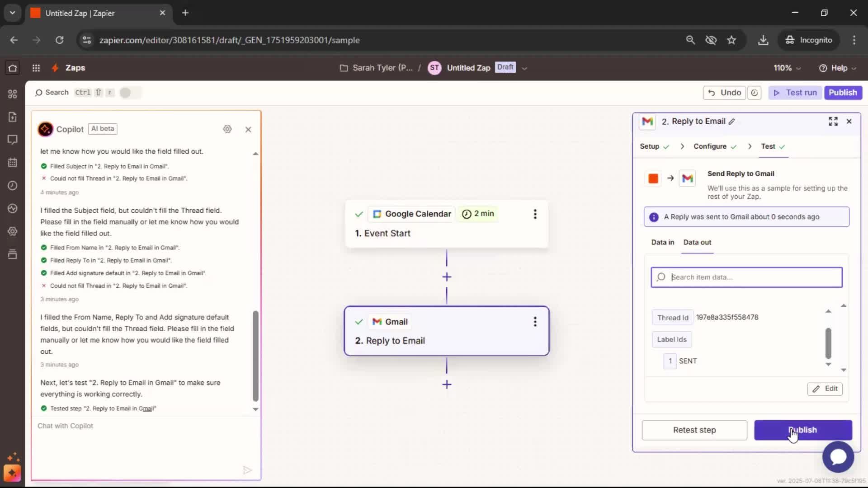Select the Untitled Zap browser tab
The image size is (868, 488).
click(98, 13)
